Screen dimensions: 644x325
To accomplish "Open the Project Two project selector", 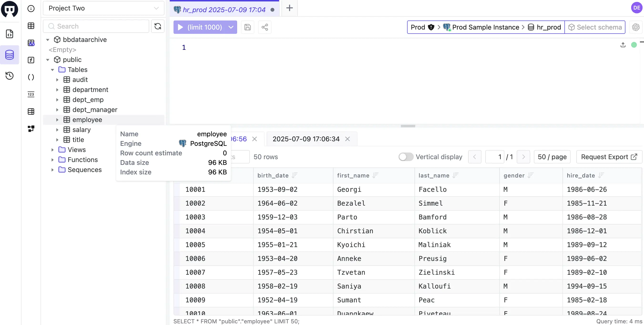I will click(103, 8).
